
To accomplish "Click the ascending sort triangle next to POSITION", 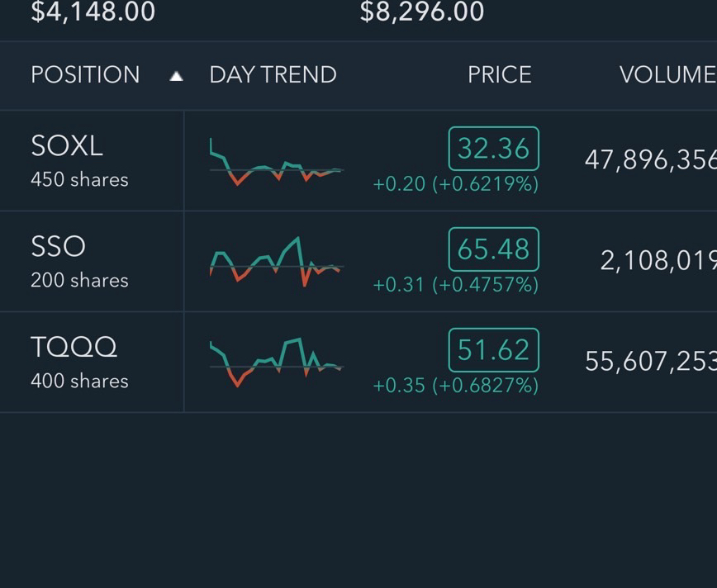I will [x=177, y=76].
